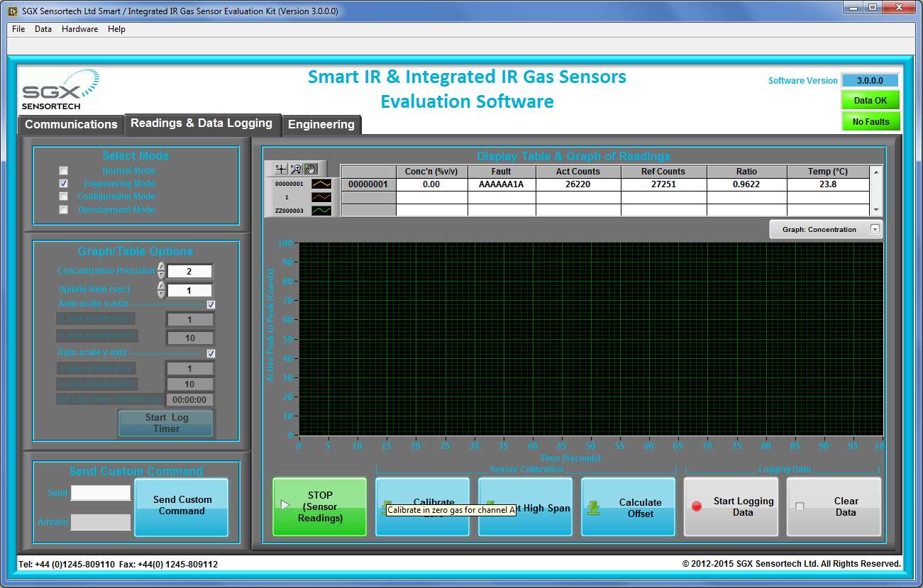Toggle the Configuration Mode checkbox
The width and height of the screenshot is (923, 588).
pyautogui.click(x=64, y=196)
